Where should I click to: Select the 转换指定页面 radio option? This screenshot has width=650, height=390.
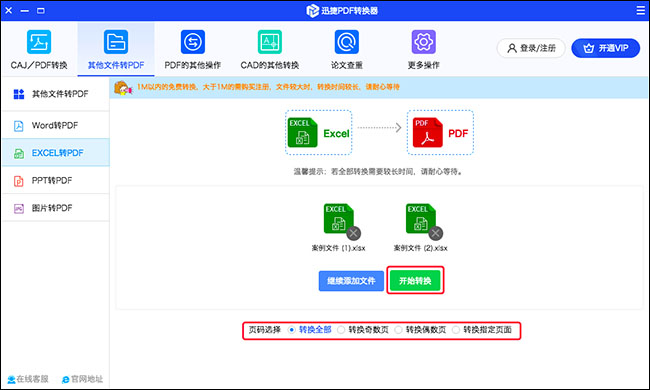point(456,330)
